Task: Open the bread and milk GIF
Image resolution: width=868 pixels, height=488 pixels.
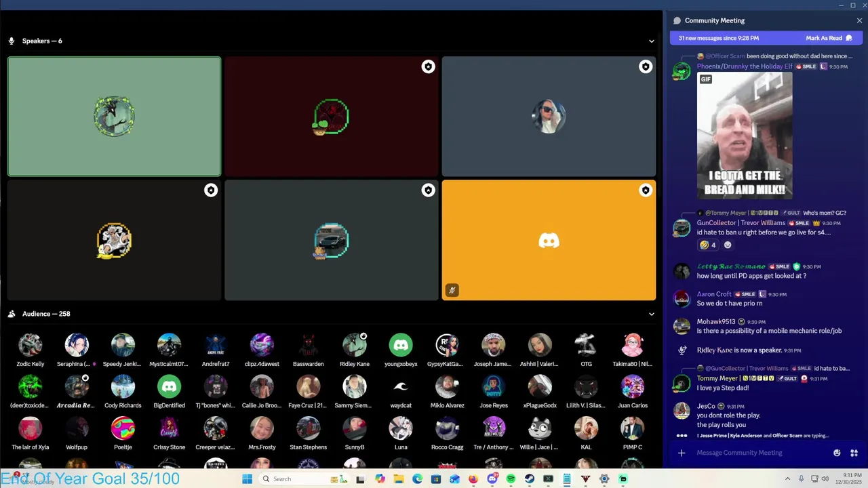Action: [745, 135]
